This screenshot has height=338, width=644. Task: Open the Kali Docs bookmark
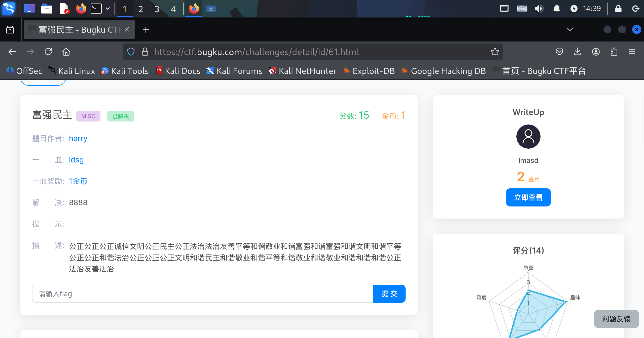click(x=178, y=71)
